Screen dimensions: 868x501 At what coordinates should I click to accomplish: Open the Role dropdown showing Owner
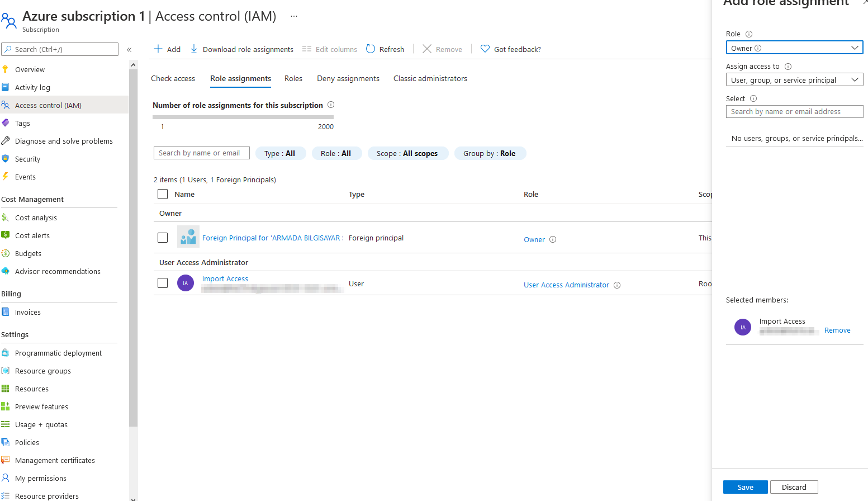(x=794, y=48)
